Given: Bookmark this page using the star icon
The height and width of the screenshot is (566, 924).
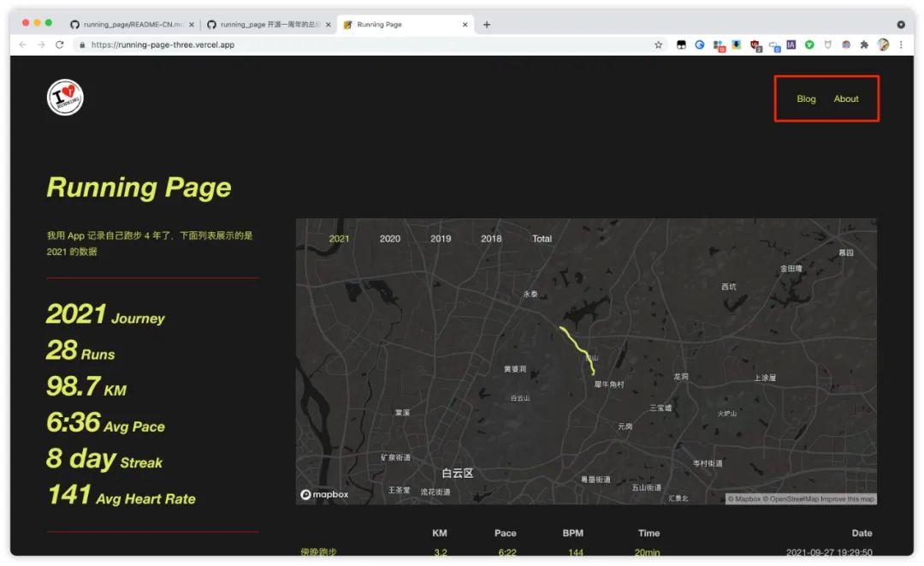Looking at the screenshot, I should coord(660,44).
